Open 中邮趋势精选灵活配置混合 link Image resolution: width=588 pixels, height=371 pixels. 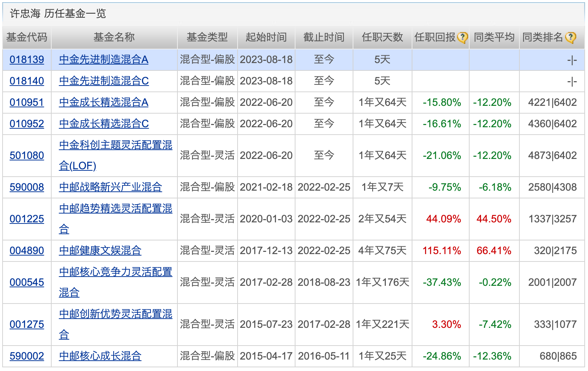click(x=115, y=219)
